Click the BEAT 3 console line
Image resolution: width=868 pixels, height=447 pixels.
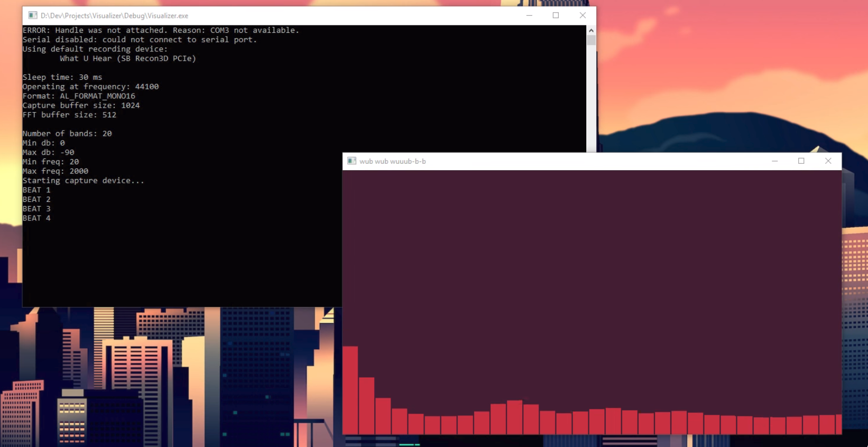tap(36, 209)
